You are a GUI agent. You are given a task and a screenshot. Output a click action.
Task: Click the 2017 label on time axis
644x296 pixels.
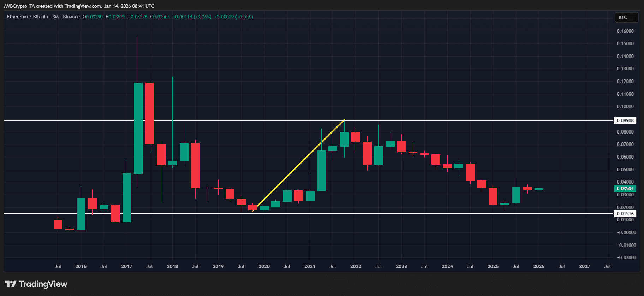pyautogui.click(x=127, y=266)
